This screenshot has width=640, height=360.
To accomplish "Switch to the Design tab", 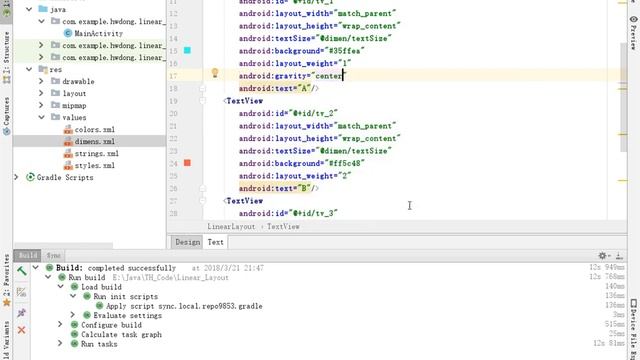I will point(187,242).
